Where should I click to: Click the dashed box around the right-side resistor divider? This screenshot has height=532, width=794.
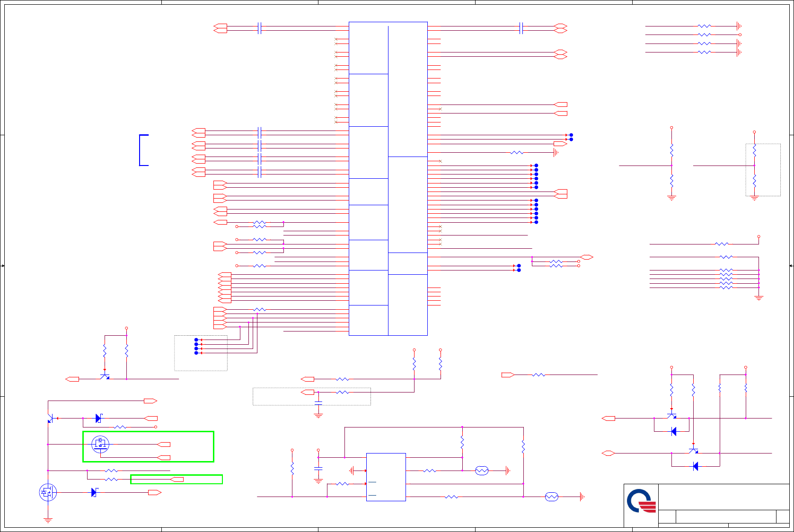tap(763, 170)
